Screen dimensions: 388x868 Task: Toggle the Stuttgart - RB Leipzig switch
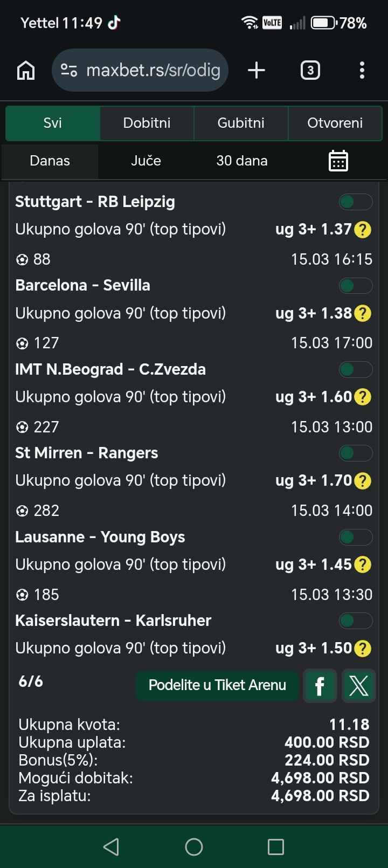pyautogui.click(x=355, y=202)
